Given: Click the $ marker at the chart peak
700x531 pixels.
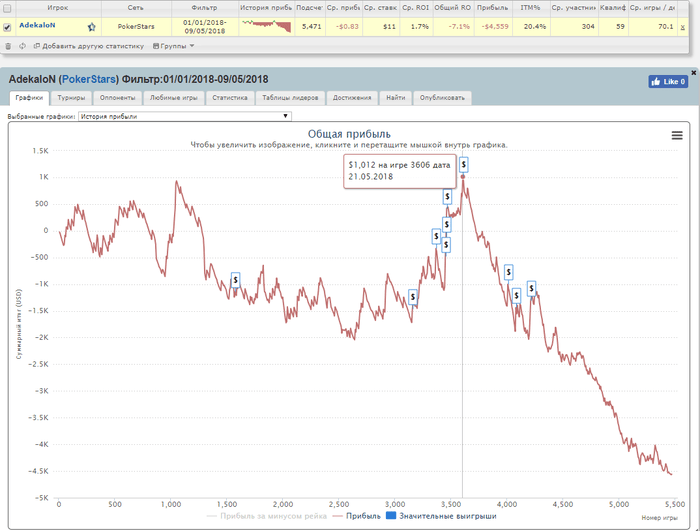Looking at the screenshot, I should [463, 165].
